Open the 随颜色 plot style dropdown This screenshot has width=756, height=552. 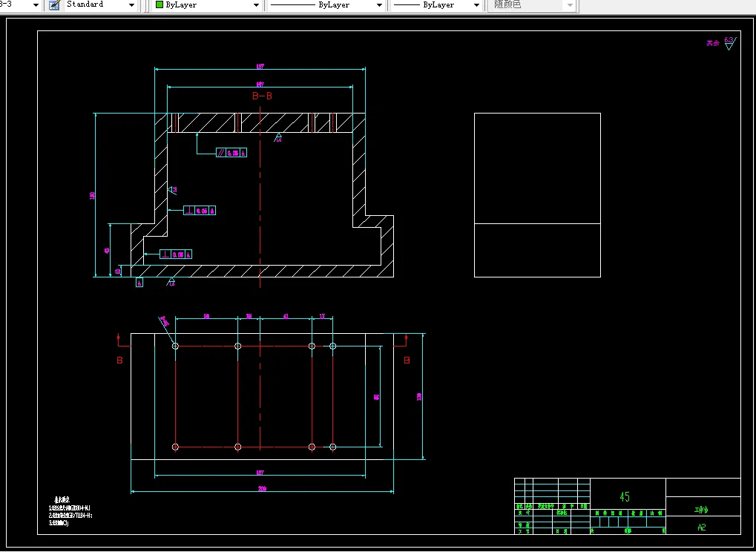point(532,4)
